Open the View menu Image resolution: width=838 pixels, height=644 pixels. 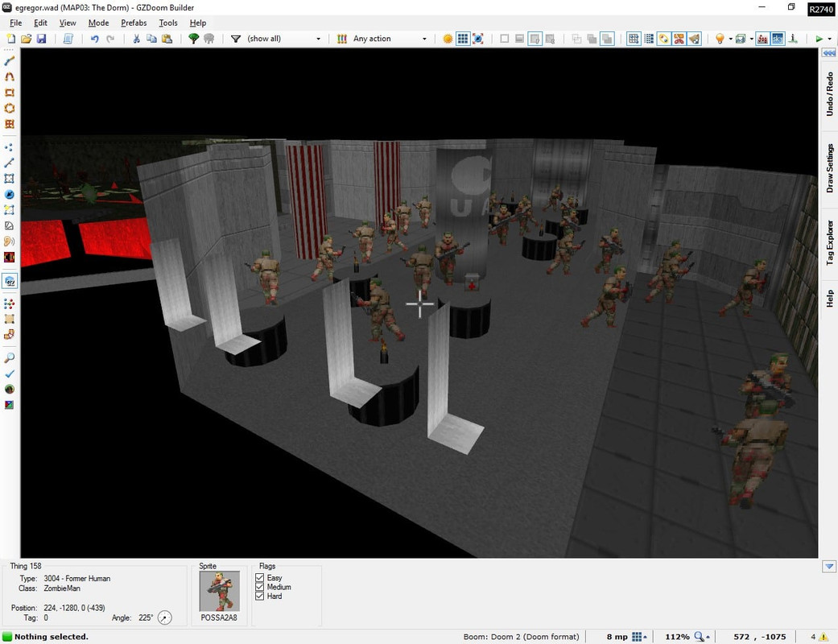[x=68, y=23]
